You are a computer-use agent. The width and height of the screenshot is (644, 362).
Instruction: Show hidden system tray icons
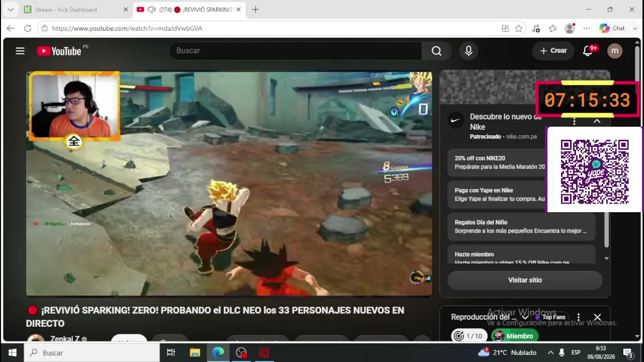(x=550, y=352)
